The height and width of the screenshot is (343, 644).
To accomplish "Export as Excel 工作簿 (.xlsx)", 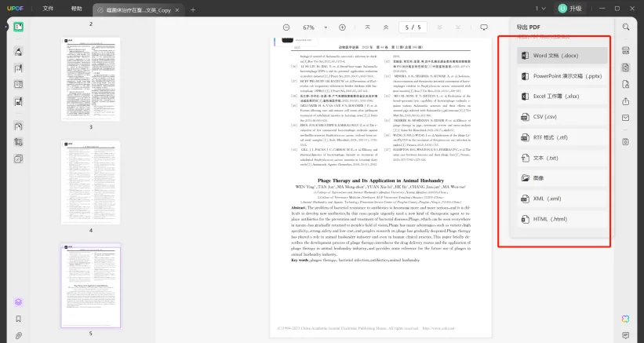I will (x=562, y=96).
